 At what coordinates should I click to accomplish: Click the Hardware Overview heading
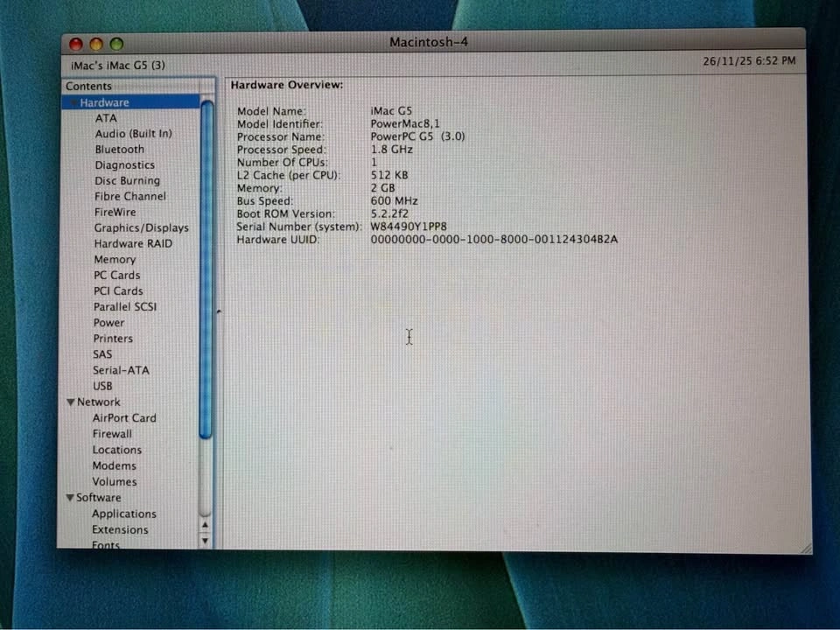287,85
